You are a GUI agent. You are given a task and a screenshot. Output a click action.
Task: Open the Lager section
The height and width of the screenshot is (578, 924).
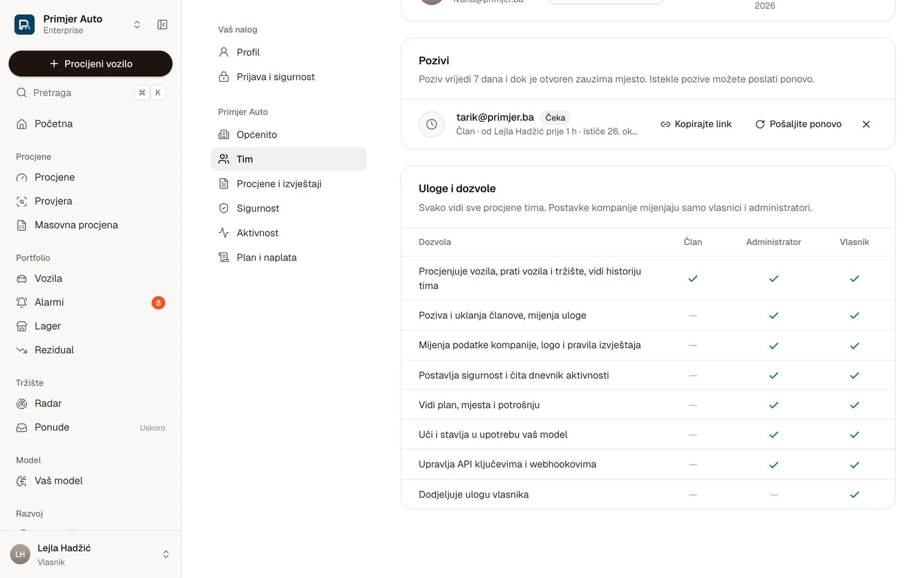pyautogui.click(x=91, y=326)
